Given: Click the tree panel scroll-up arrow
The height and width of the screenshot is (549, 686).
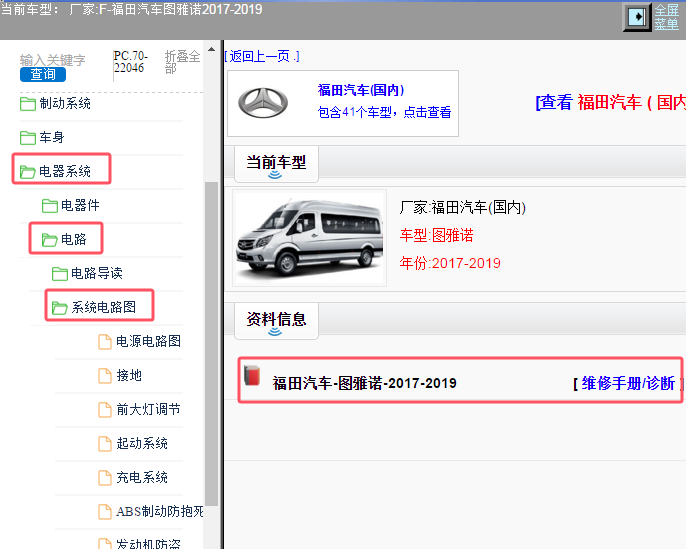Looking at the screenshot, I should pyautogui.click(x=212, y=49).
